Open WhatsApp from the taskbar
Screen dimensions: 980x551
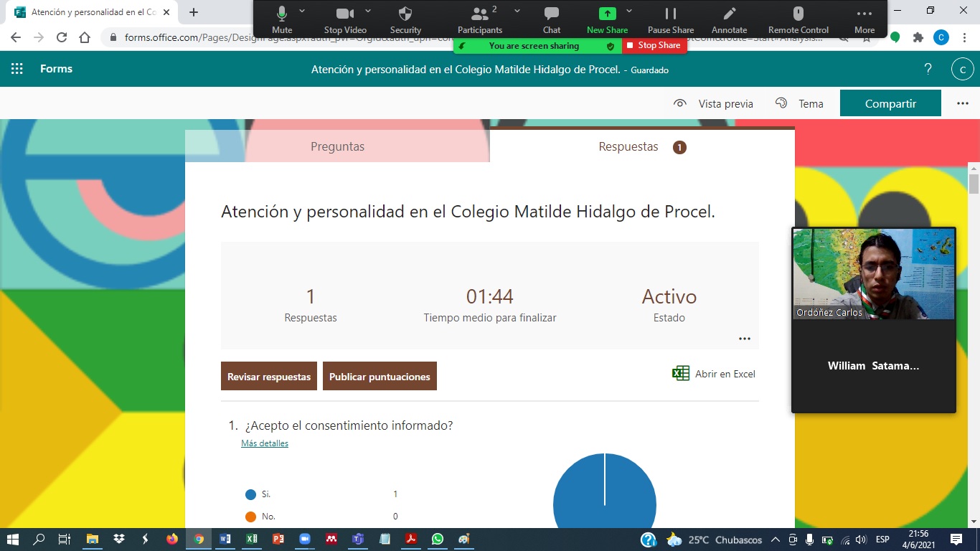[x=438, y=539]
